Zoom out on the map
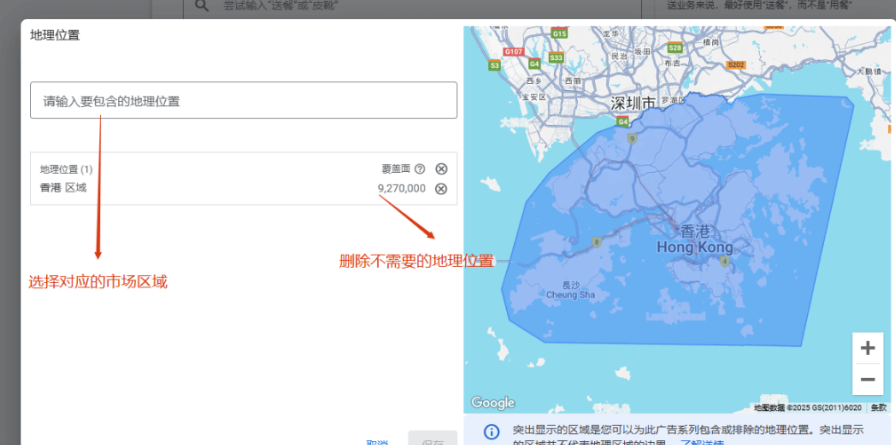 click(867, 379)
